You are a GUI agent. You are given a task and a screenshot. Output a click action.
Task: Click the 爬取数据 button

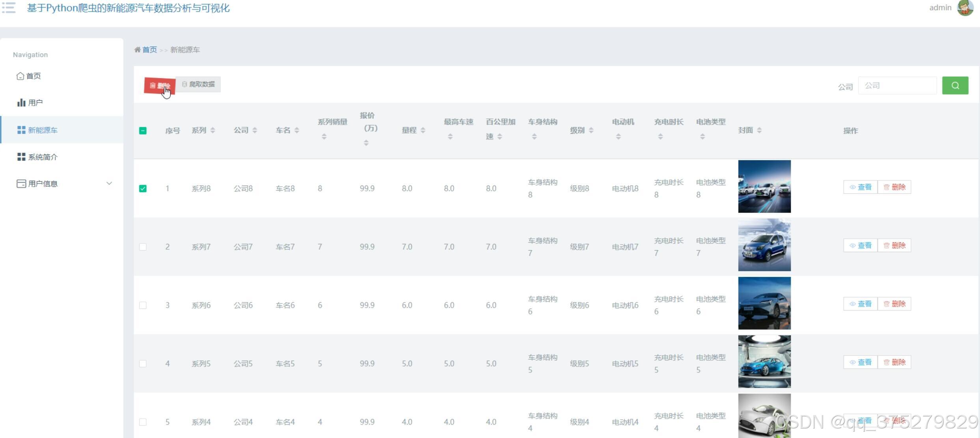tap(198, 84)
